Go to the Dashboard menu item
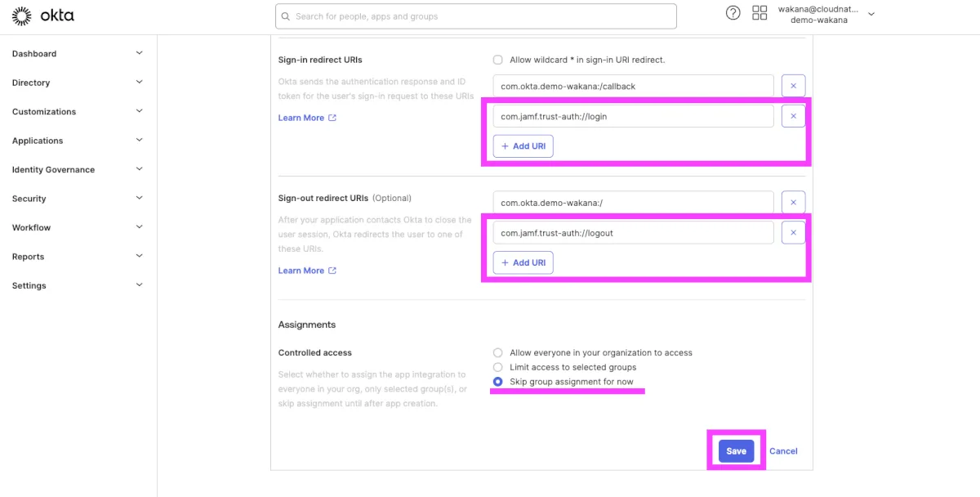 (x=34, y=54)
